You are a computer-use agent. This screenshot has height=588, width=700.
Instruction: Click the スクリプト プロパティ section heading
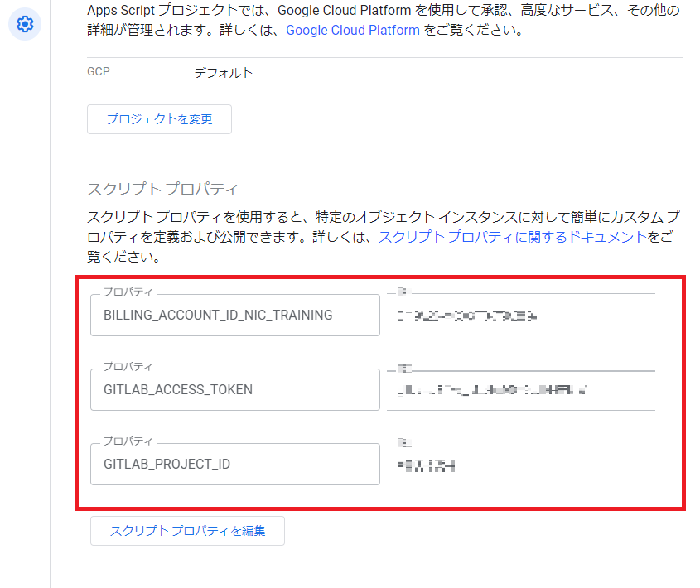point(162,189)
